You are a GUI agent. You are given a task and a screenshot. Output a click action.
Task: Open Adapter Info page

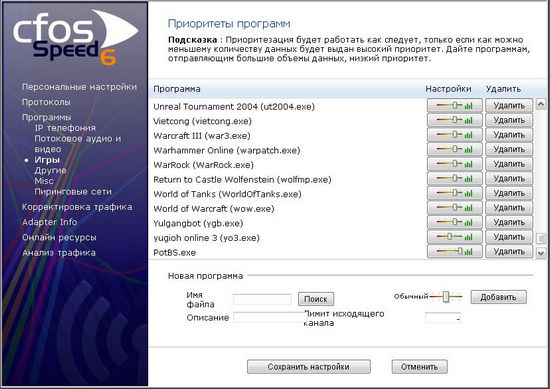49,222
